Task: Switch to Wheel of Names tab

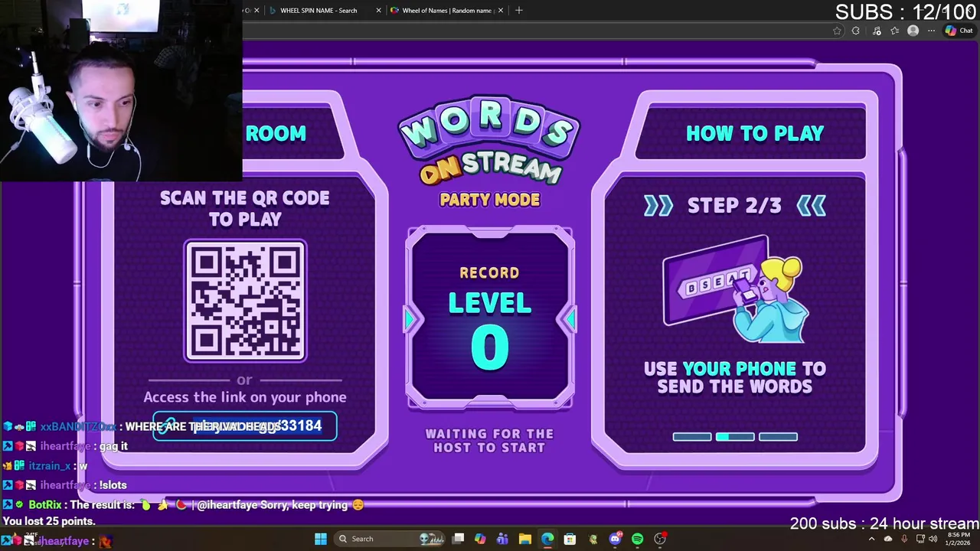Action: 446,11
